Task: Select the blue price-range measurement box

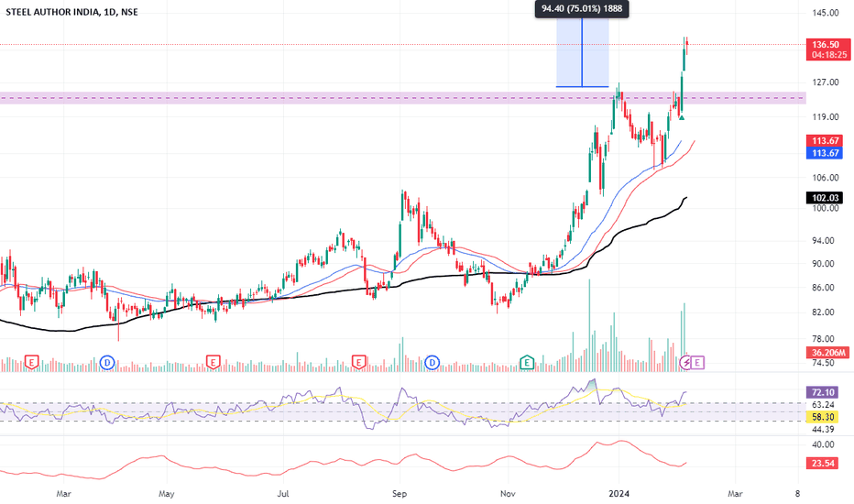Action: coord(582,51)
